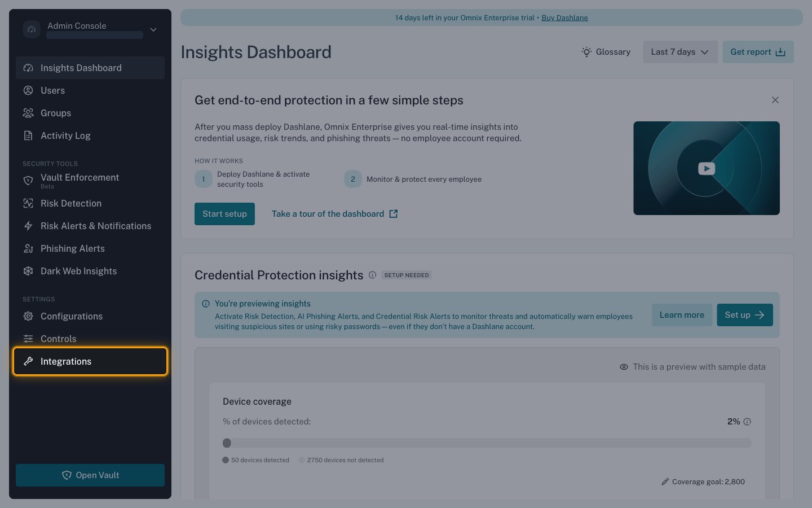Click Learn more in preview notice
The image size is (812, 508).
682,315
